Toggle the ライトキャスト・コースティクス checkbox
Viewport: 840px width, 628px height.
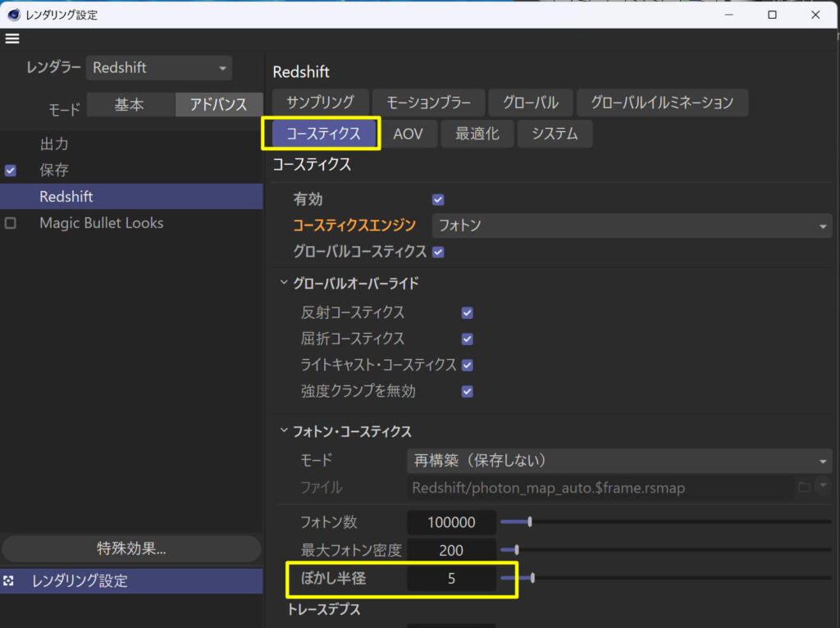pos(467,365)
